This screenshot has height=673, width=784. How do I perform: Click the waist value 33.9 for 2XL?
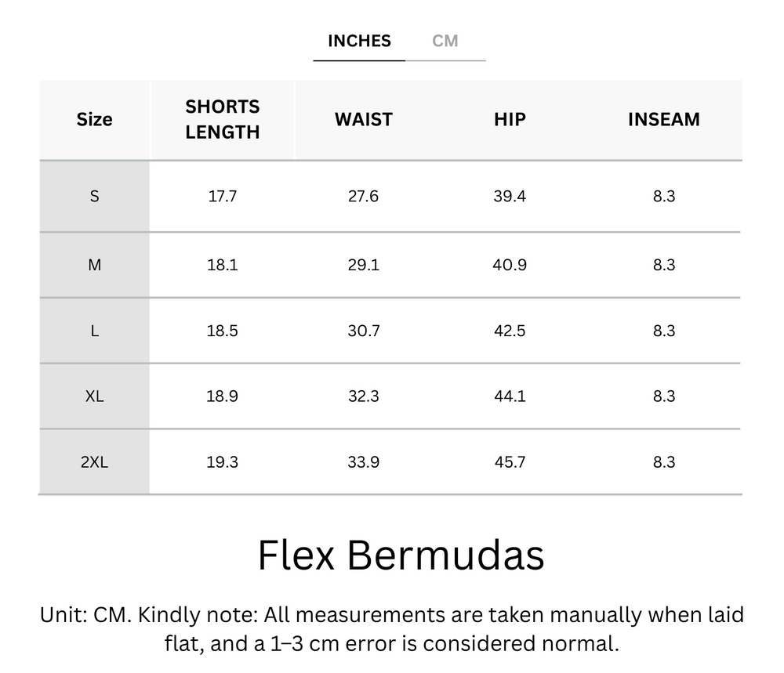coord(364,462)
